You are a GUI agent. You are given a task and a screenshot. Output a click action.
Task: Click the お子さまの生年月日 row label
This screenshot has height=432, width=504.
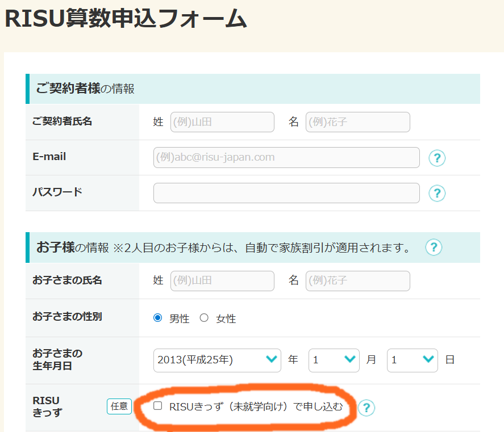click(x=57, y=360)
